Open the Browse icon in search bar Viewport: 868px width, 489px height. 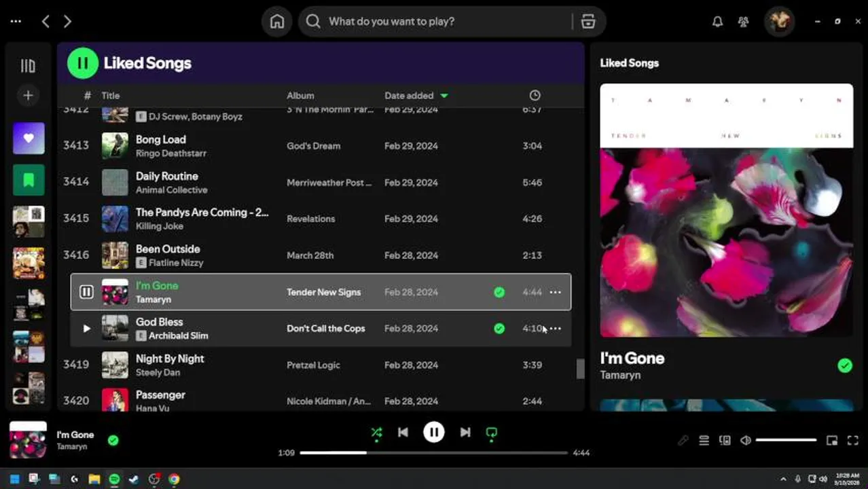coord(588,21)
